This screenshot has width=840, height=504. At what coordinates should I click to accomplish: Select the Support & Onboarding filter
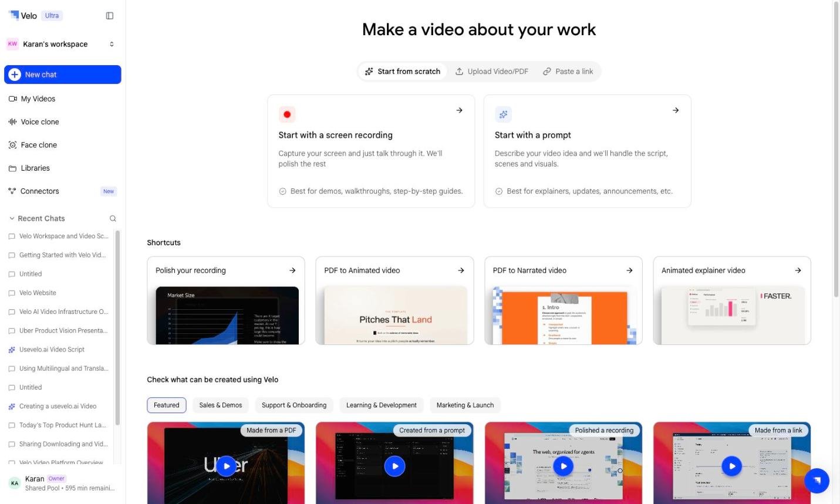pos(294,405)
